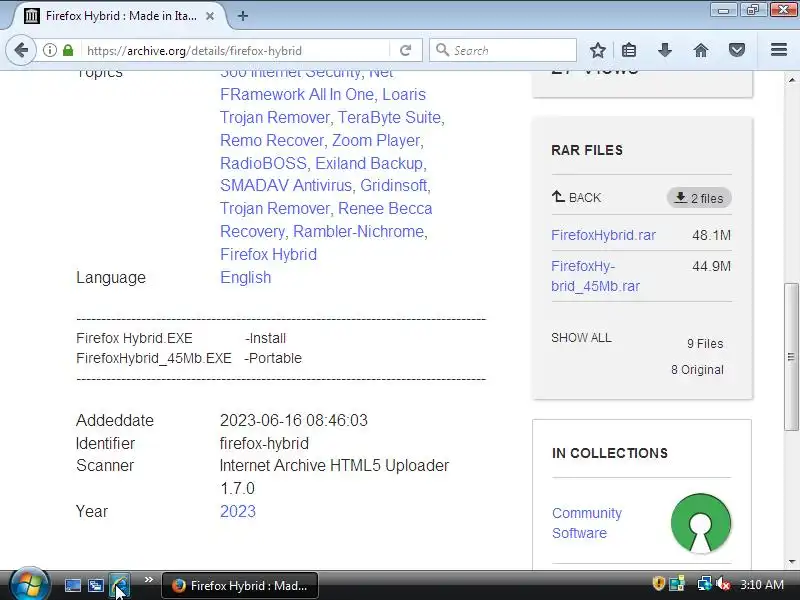
Task: Click the 48.1M file size text
Action: pos(711,235)
